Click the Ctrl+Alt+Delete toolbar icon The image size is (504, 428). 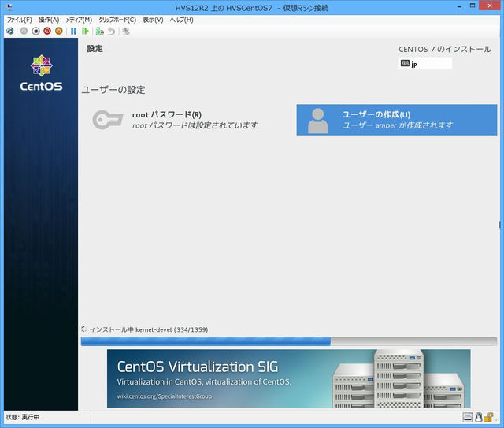(x=10, y=32)
